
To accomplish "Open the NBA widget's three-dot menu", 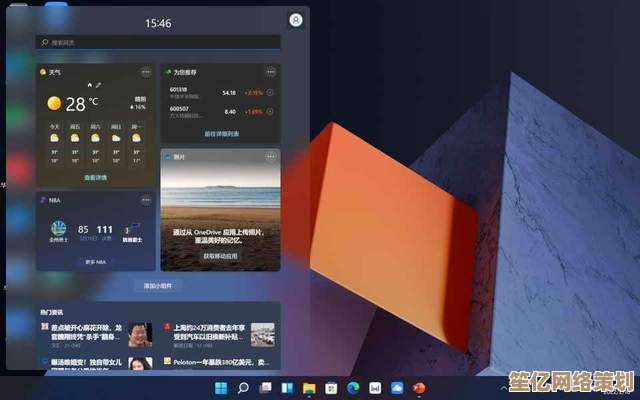I will click(x=146, y=200).
